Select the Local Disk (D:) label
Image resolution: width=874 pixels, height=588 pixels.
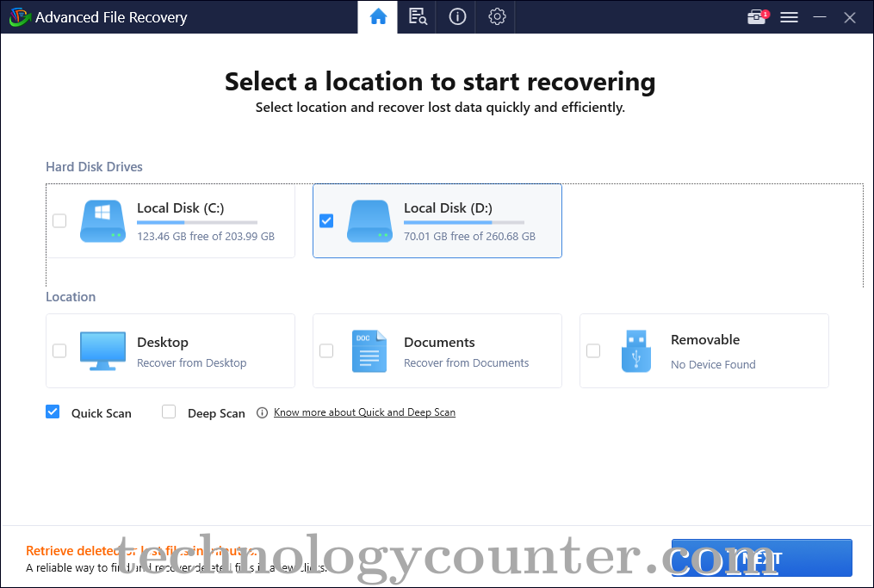click(x=448, y=207)
